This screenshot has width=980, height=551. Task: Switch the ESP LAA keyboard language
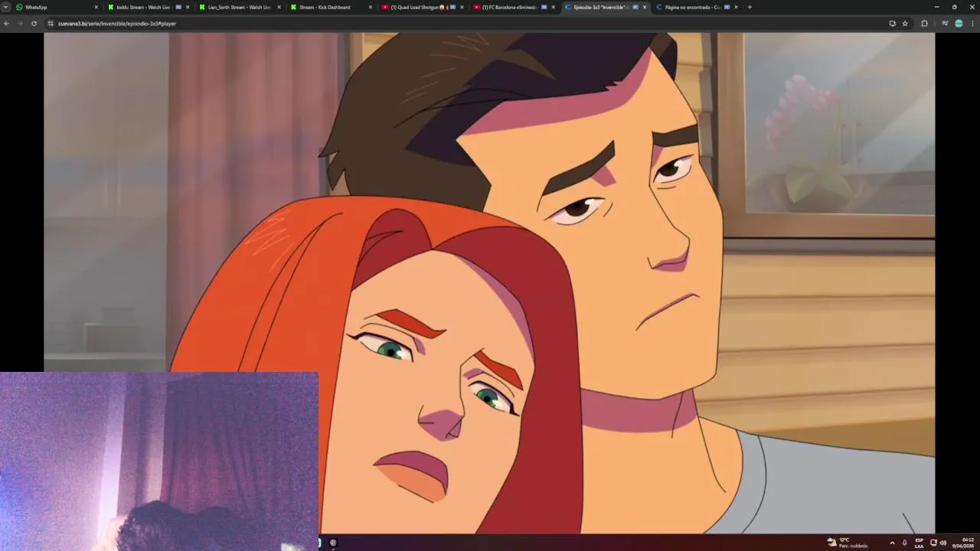tap(919, 543)
